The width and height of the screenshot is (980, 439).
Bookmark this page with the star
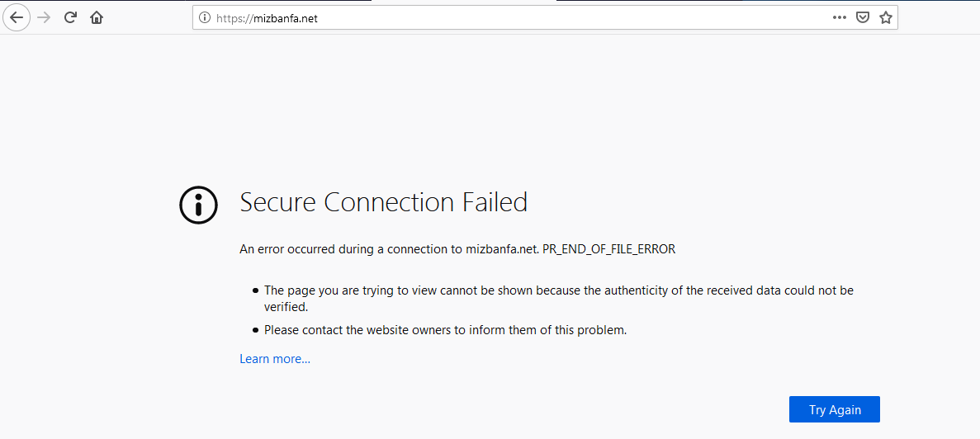click(885, 18)
